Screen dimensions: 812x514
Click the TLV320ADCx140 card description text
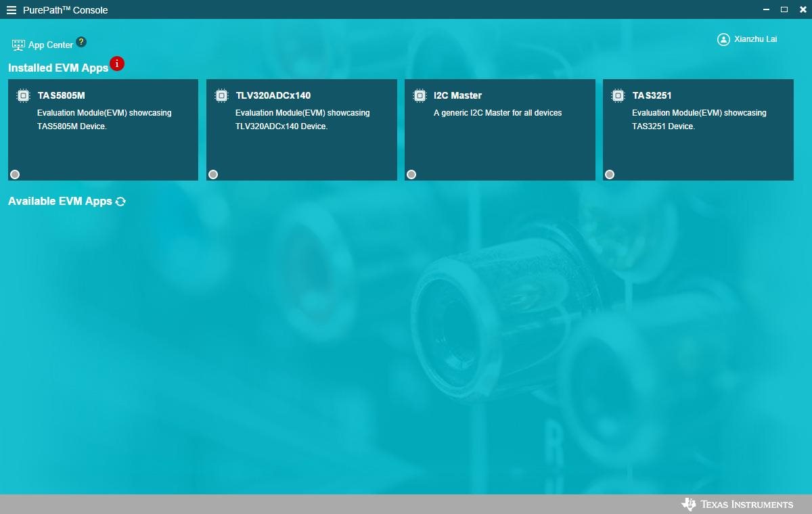click(x=302, y=120)
